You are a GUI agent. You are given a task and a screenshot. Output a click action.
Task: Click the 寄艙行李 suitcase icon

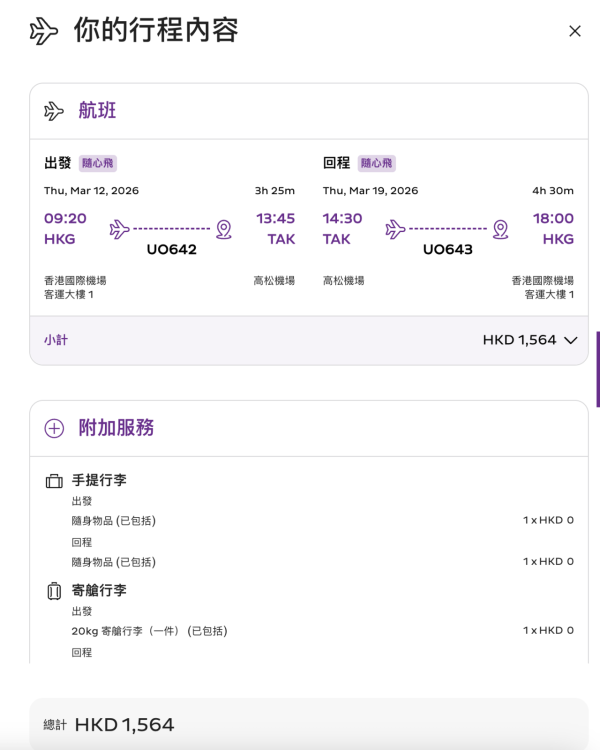(54, 591)
